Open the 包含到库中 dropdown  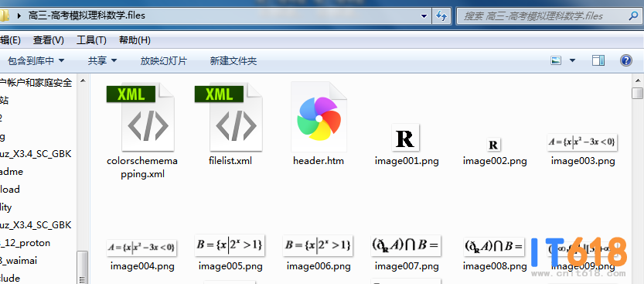36,61
